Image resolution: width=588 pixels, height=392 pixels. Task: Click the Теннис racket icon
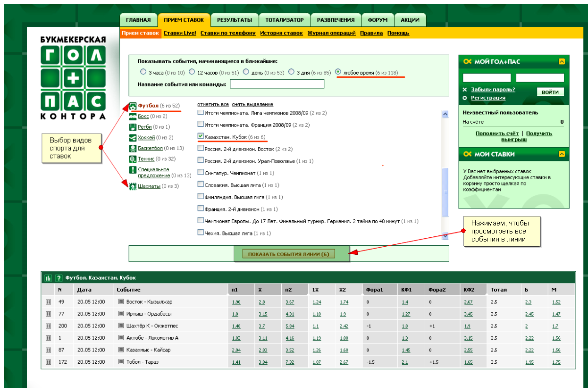coord(133,159)
